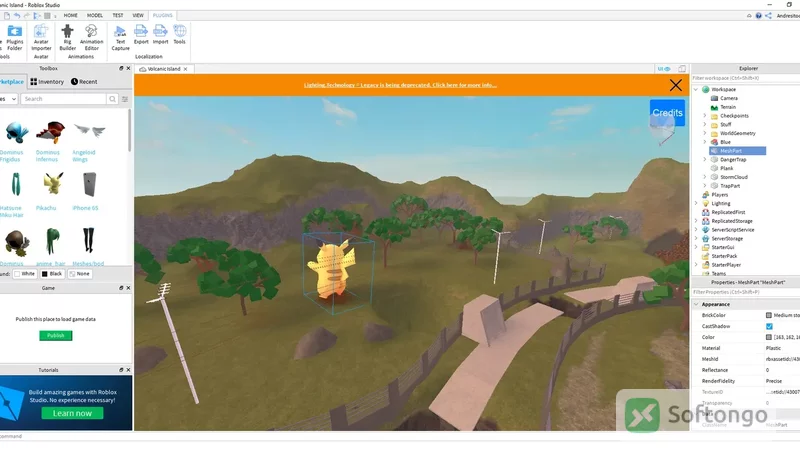800x456 pixels.
Task: Click the Undo arrow
Action: pos(17,16)
